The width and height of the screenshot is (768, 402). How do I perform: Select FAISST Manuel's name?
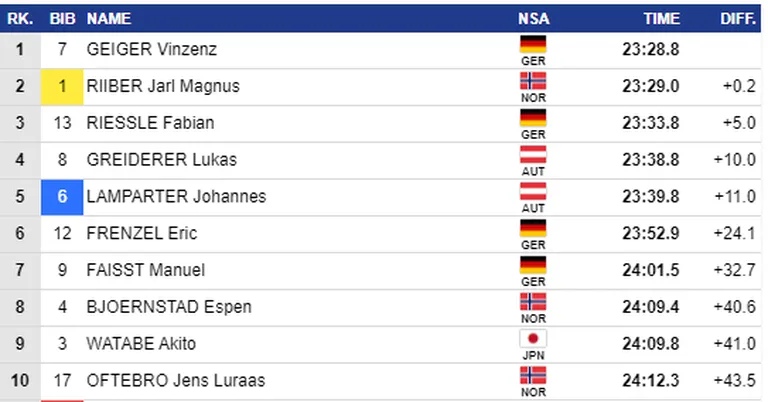click(x=145, y=270)
